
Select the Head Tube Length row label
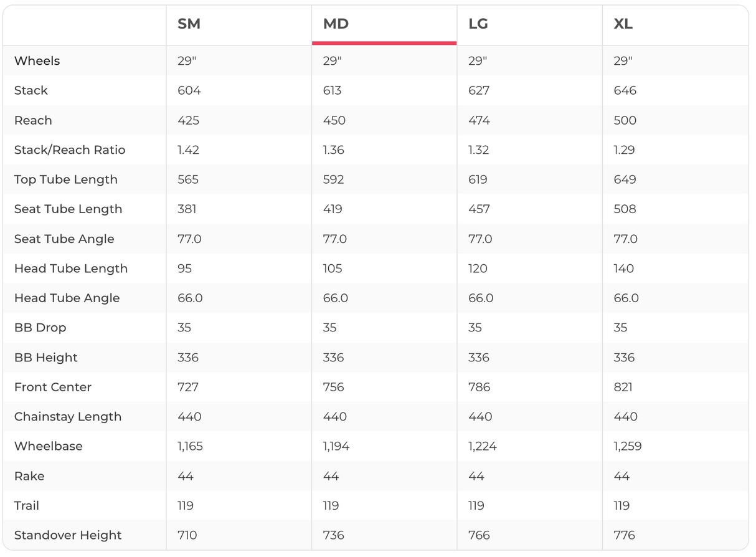[x=71, y=269]
